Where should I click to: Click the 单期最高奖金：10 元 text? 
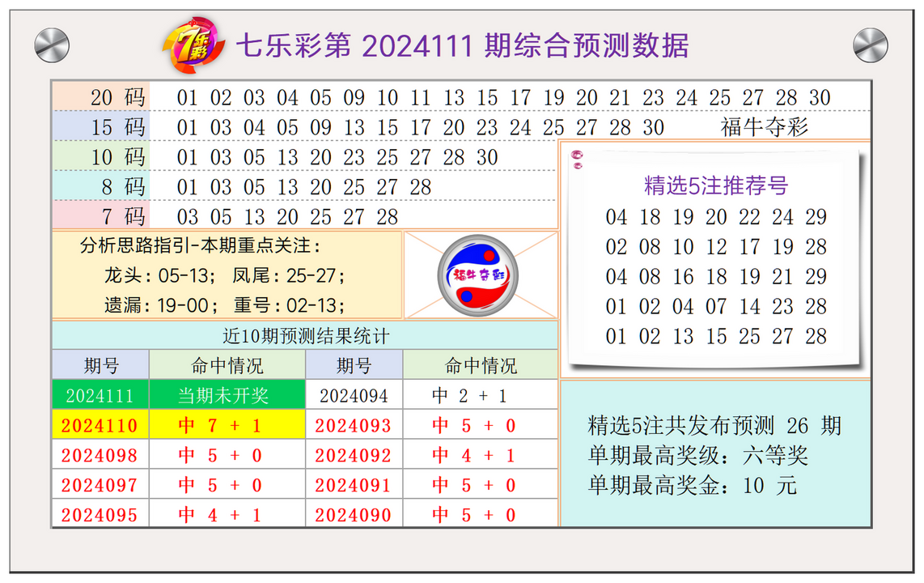pyautogui.click(x=693, y=486)
